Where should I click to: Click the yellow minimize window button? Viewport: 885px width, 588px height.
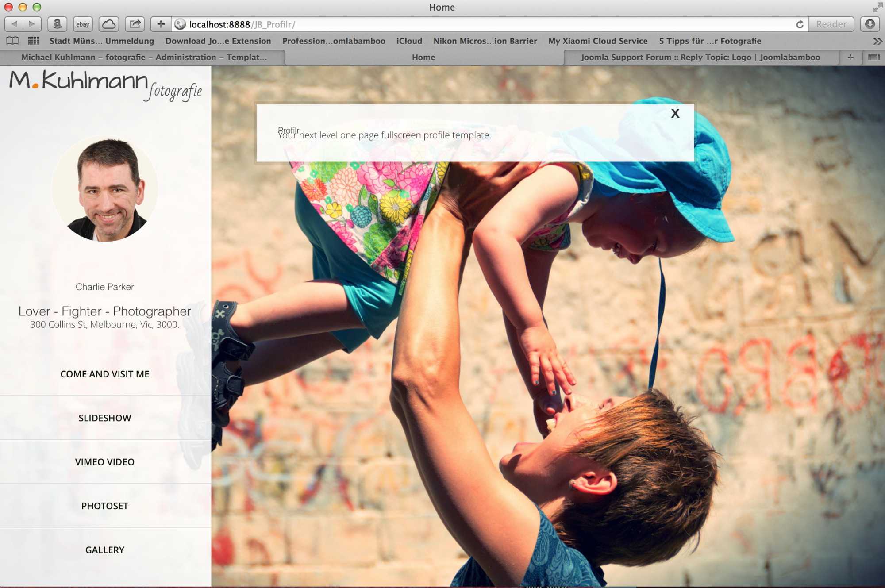(23, 7)
